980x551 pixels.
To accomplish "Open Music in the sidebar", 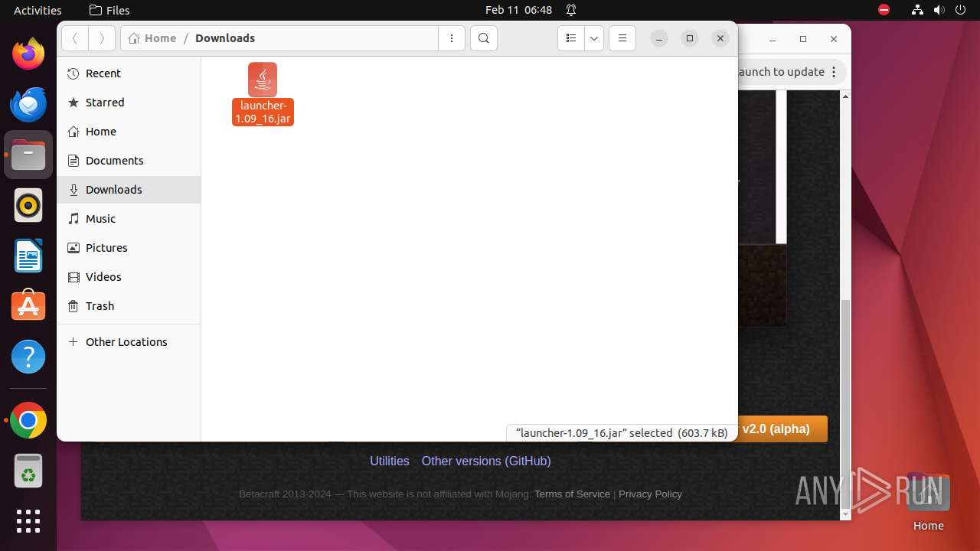I will click(129, 219).
